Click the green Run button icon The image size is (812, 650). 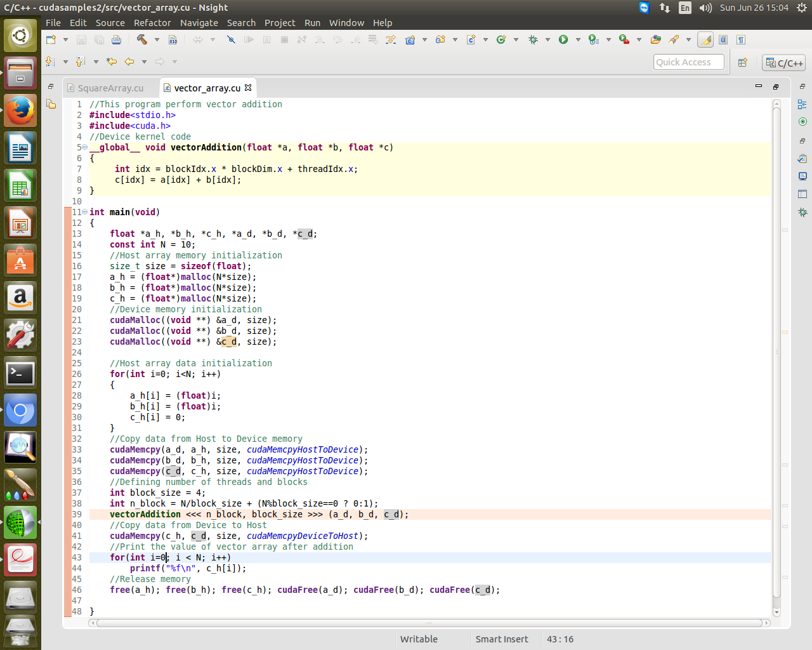point(563,39)
